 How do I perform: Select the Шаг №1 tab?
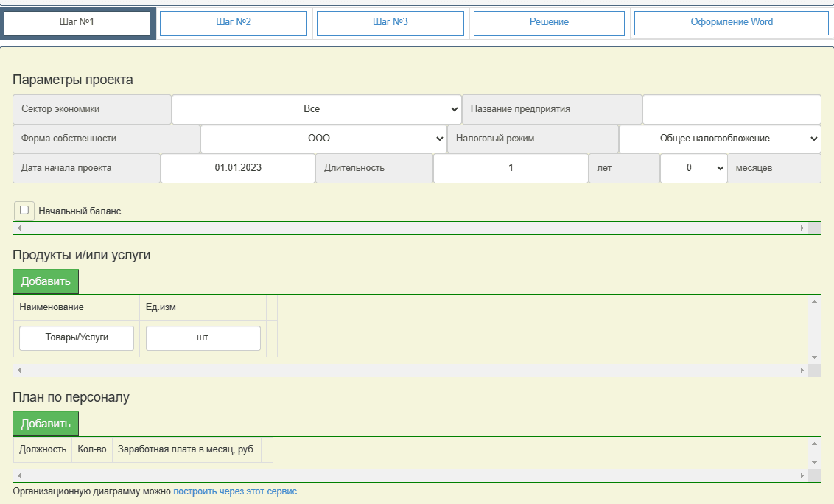tap(77, 23)
